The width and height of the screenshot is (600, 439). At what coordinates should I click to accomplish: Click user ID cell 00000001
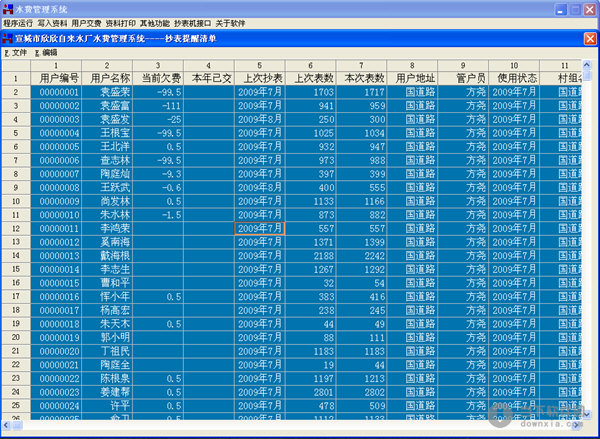56,92
